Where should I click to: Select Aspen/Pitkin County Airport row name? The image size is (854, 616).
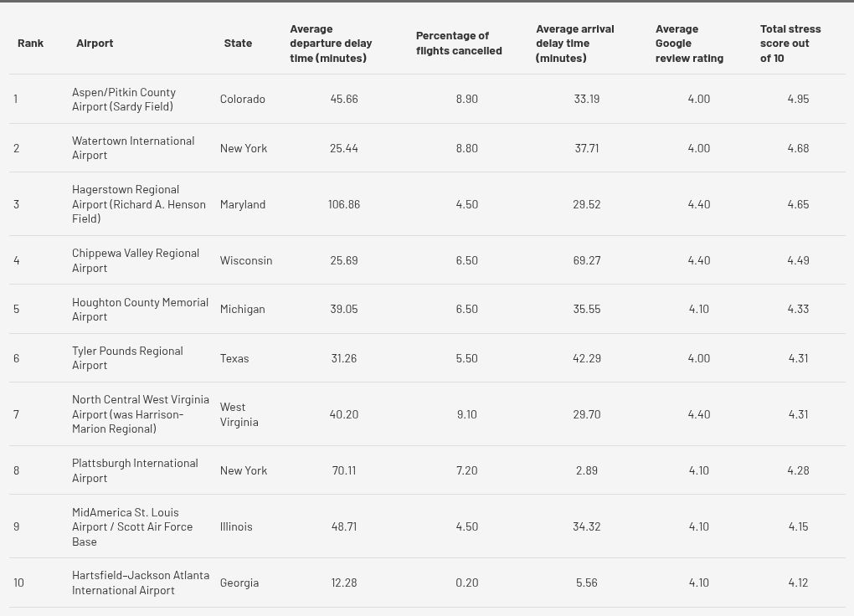[x=124, y=99]
